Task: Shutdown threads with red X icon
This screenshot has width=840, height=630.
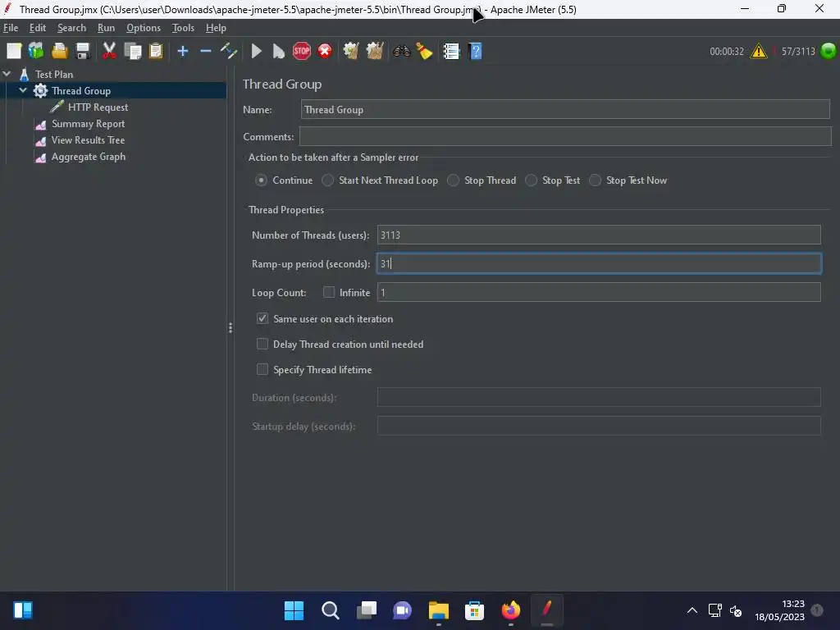Action: click(325, 51)
